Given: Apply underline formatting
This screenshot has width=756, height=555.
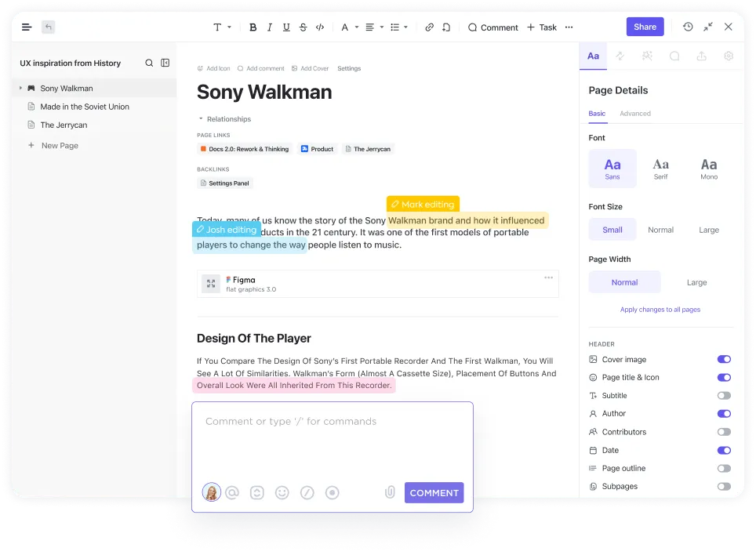Looking at the screenshot, I should pyautogui.click(x=286, y=27).
